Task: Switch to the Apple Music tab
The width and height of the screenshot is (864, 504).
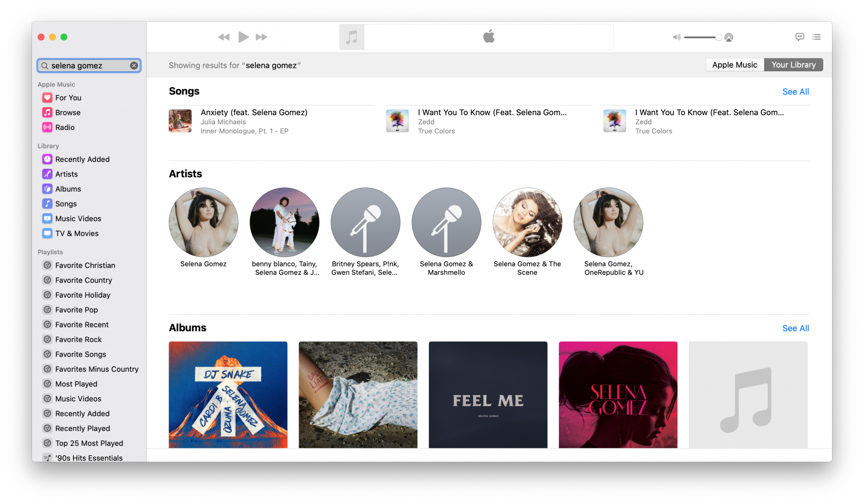Action: coord(734,65)
